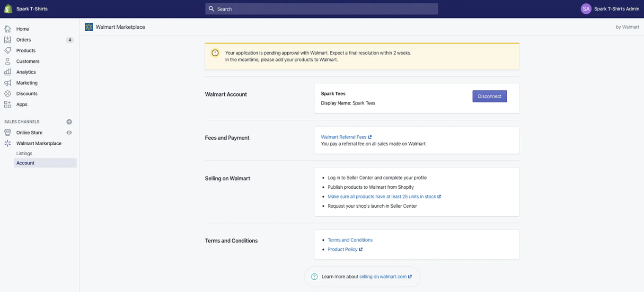Disconnect the Spark Tees account
644x292 pixels.
pos(489,96)
